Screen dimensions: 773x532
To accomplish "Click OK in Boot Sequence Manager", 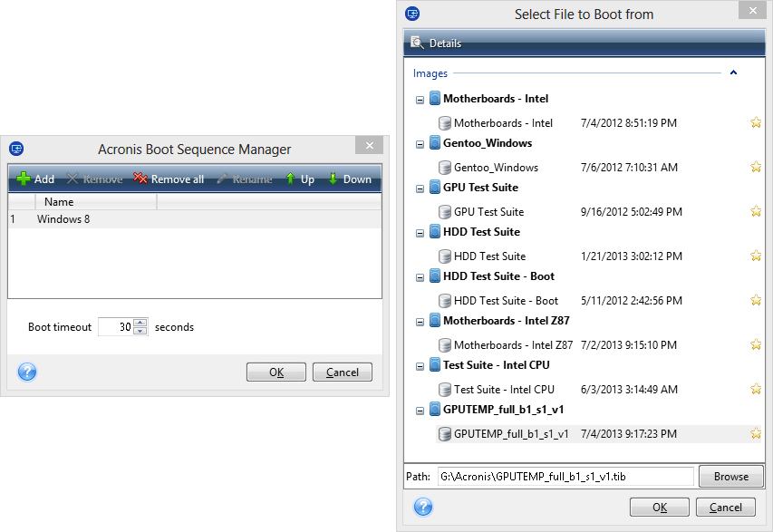I will 276,372.
